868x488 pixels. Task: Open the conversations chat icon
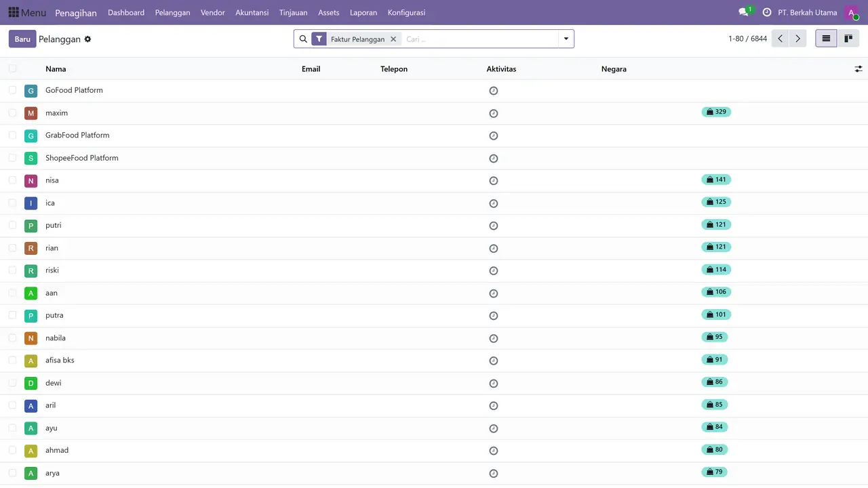pyautogui.click(x=745, y=12)
